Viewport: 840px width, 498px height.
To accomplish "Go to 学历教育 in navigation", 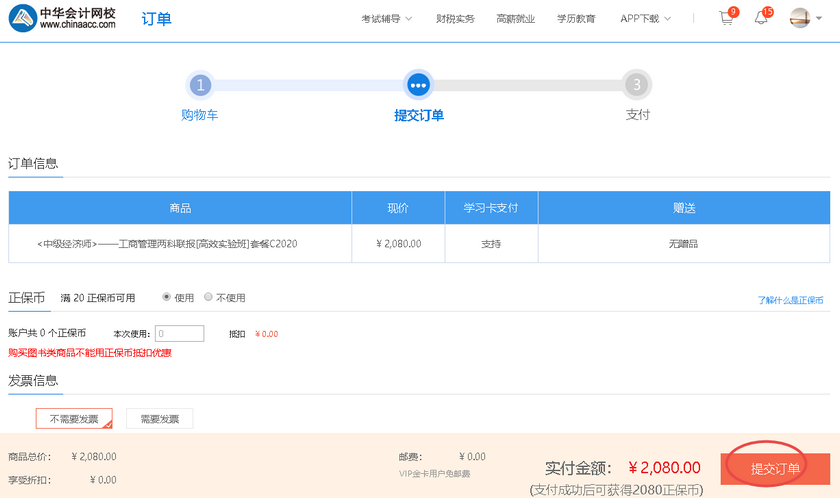I will (x=576, y=19).
